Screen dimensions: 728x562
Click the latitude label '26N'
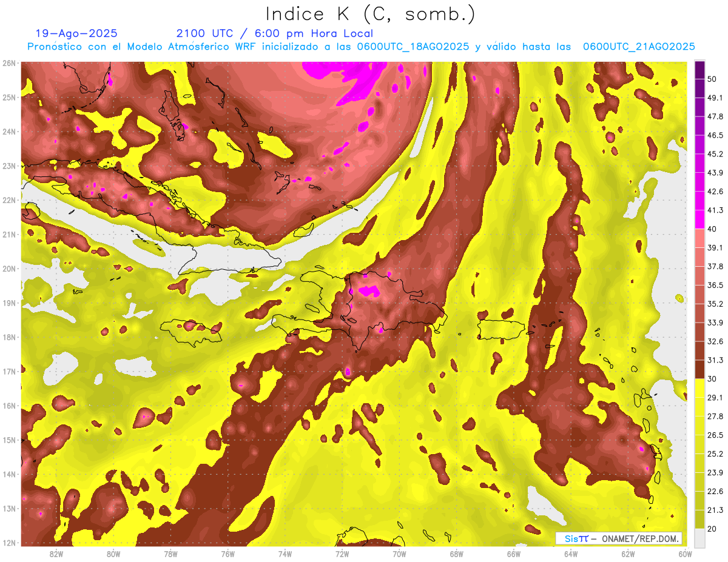[x=9, y=62]
